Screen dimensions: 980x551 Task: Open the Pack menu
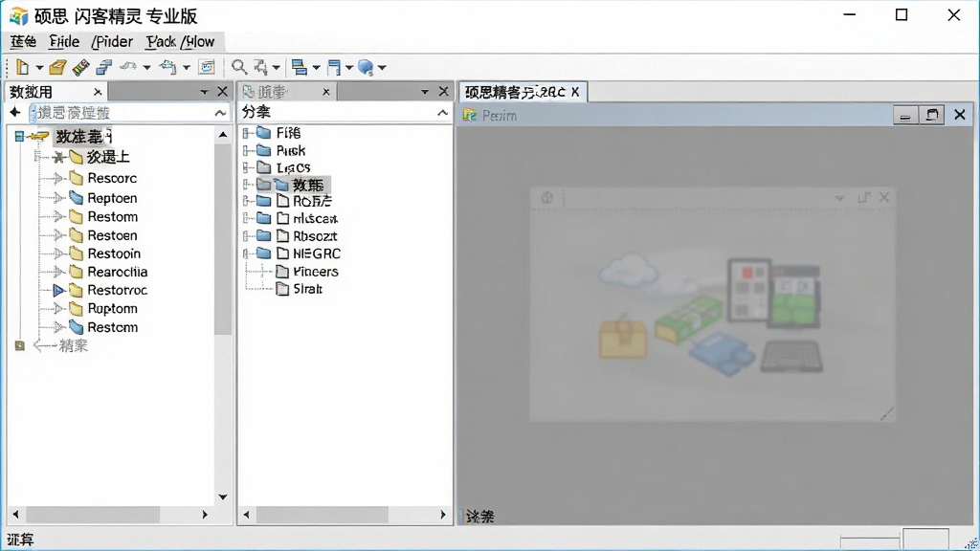pyautogui.click(x=161, y=42)
